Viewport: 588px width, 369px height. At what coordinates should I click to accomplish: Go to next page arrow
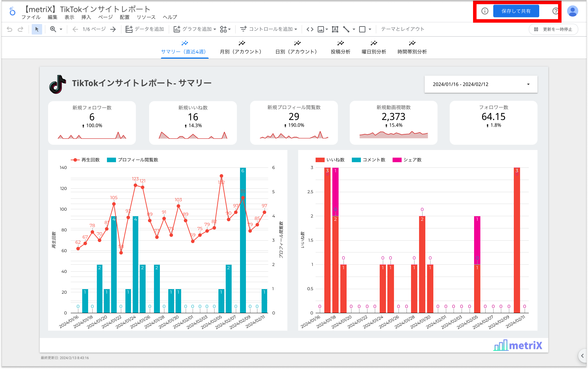coord(113,29)
